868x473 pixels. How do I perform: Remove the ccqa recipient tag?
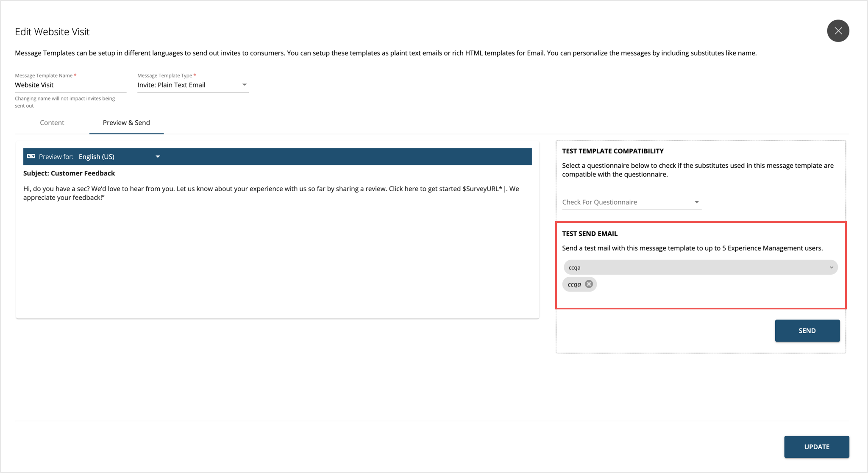click(589, 284)
